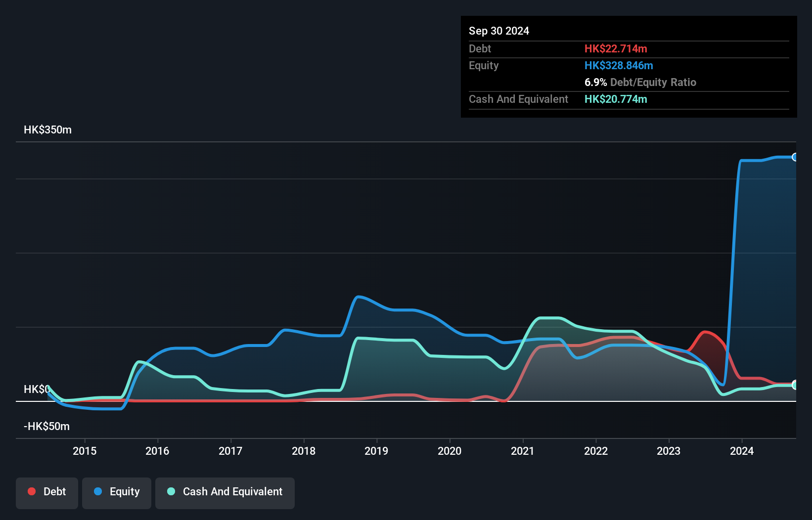
Task: Click the 2020 x-axis label
Action: click(450, 451)
